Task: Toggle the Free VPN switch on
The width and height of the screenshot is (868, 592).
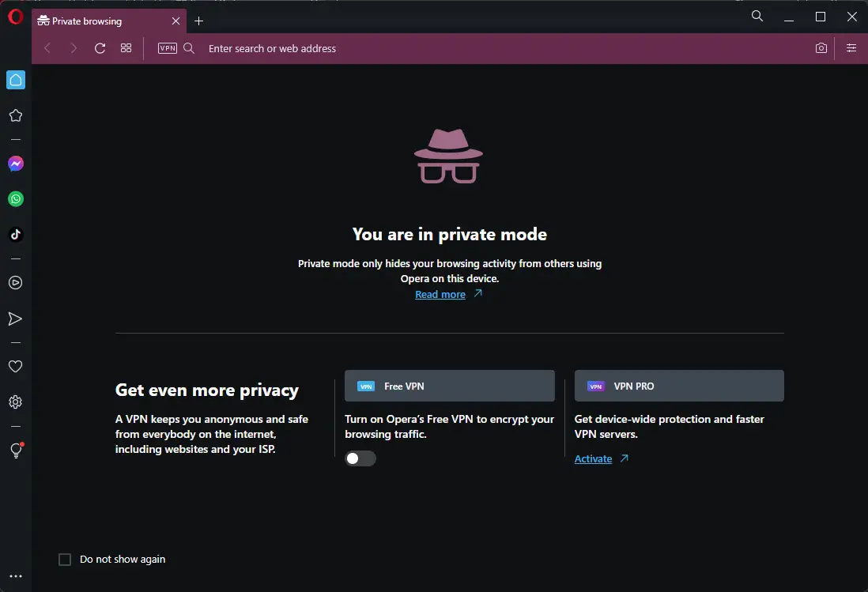Action: [x=360, y=458]
